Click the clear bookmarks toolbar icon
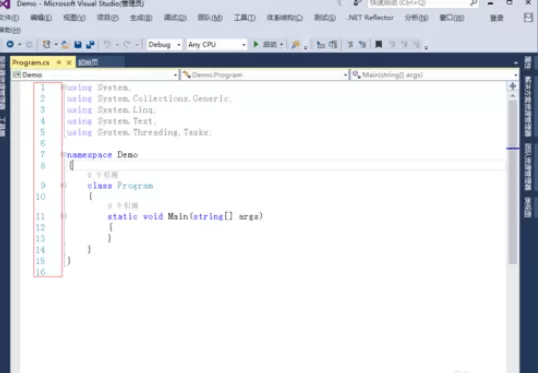The image size is (538, 373). [417, 44]
